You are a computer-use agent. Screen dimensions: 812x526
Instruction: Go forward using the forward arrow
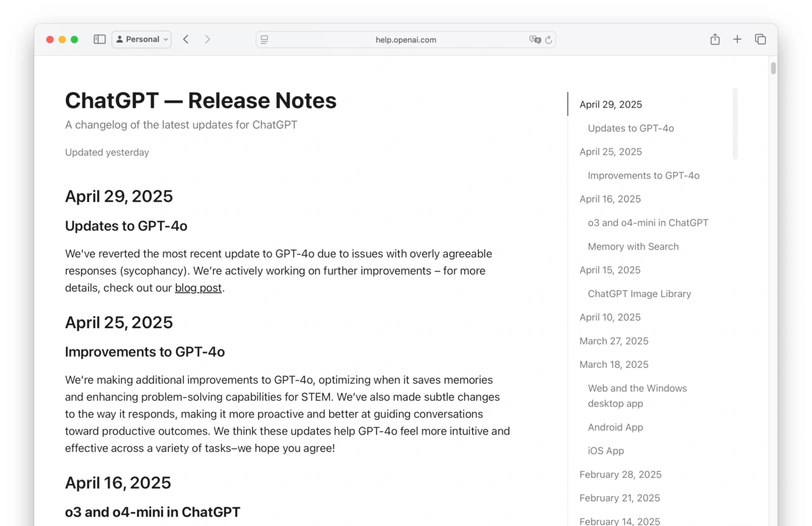[x=207, y=39]
